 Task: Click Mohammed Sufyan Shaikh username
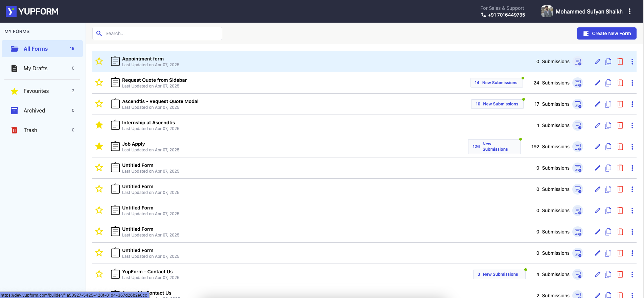pos(589,11)
